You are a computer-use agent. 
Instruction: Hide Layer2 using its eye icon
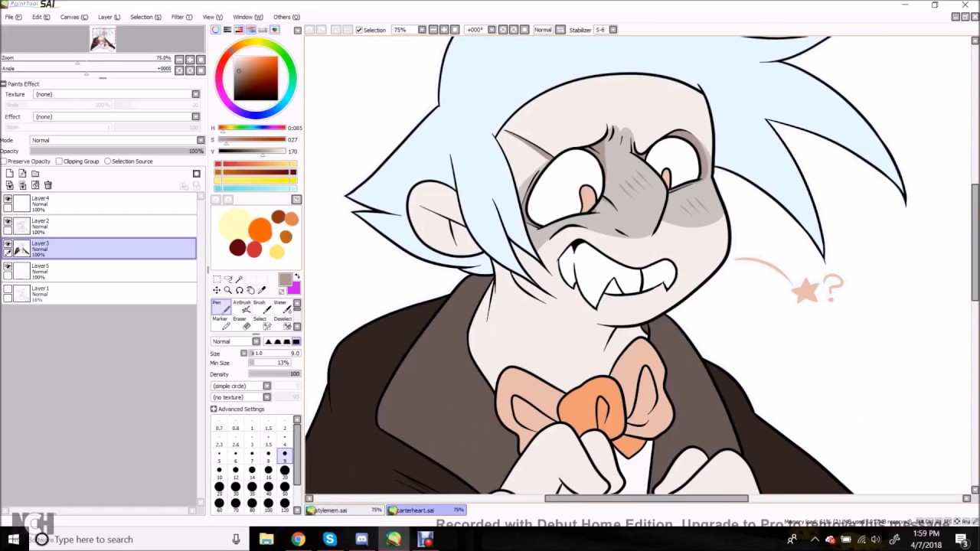(x=8, y=222)
